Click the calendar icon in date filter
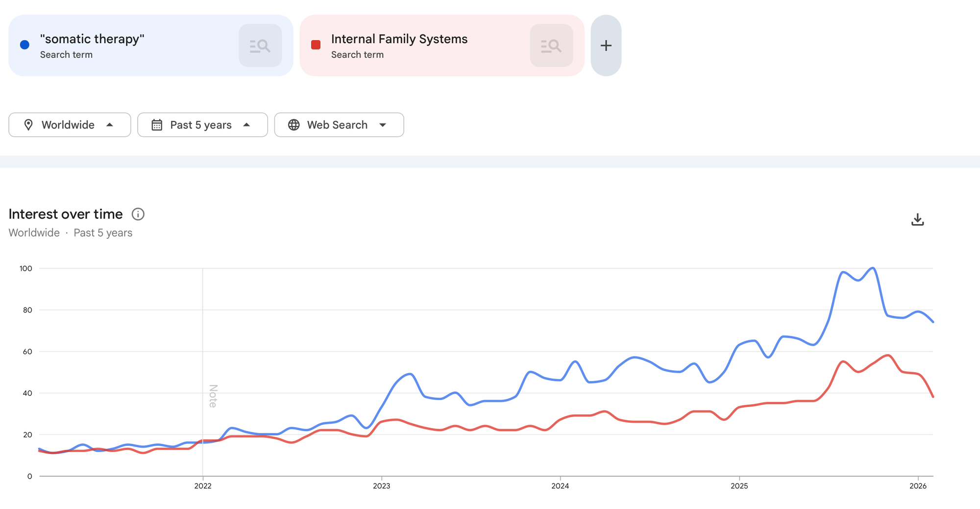980x509 pixels. [157, 125]
